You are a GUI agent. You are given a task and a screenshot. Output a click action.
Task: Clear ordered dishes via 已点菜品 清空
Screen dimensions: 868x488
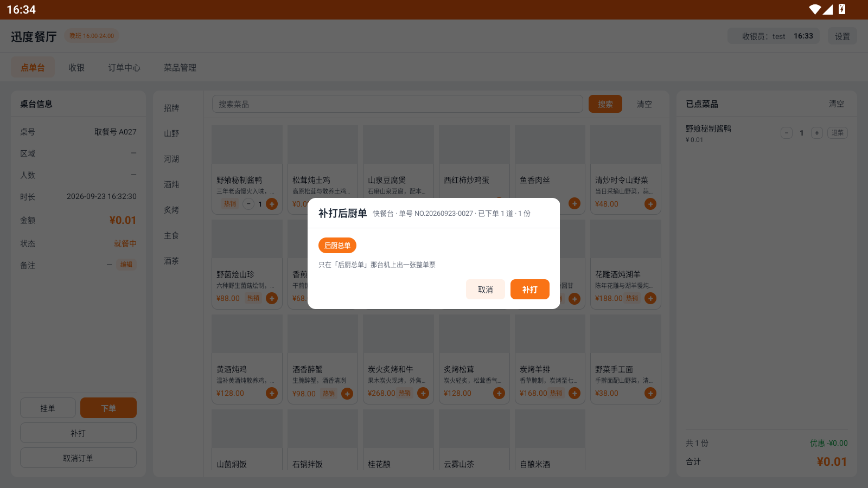point(836,104)
